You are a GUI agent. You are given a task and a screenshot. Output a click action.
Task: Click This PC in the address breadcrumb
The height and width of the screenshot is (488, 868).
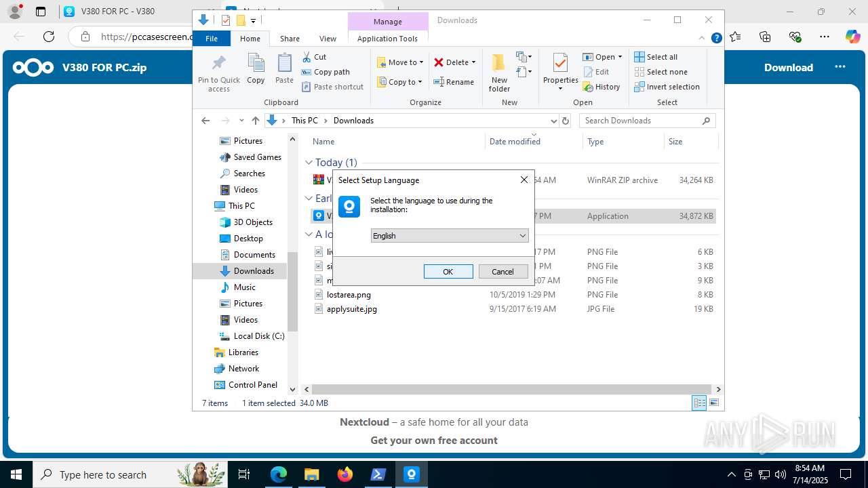[304, 121]
